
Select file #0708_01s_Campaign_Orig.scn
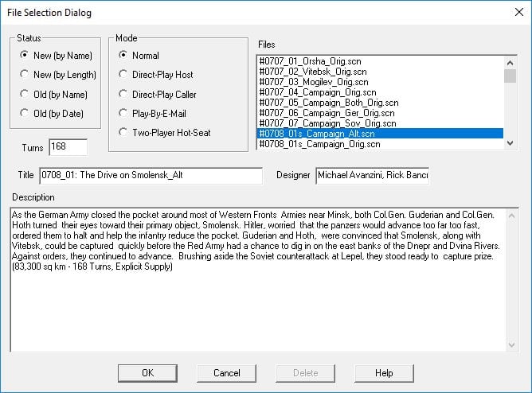coord(380,144)
